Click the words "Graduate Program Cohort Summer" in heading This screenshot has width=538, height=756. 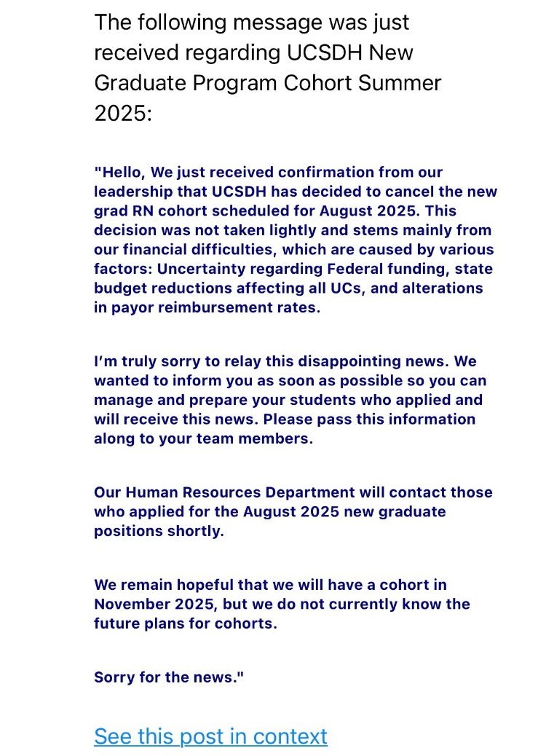pos(268,83)
